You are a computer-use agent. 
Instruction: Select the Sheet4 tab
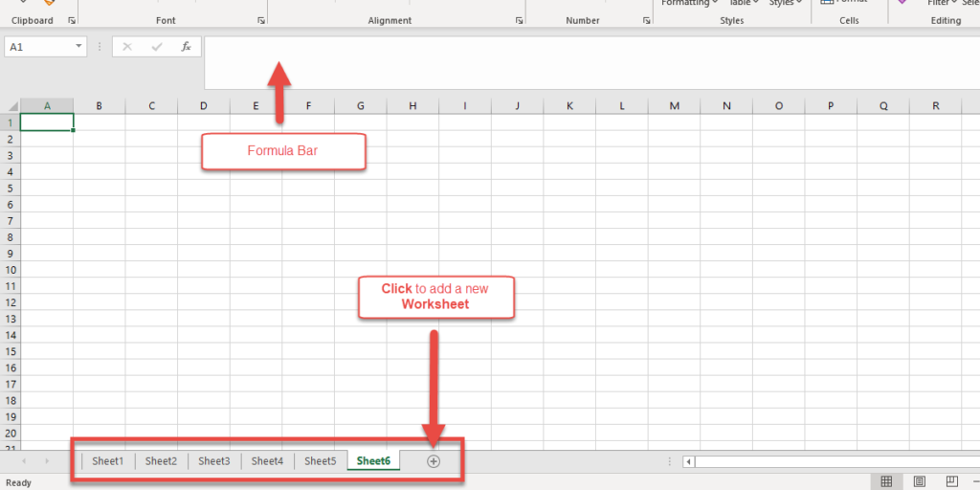coord(268,461)
